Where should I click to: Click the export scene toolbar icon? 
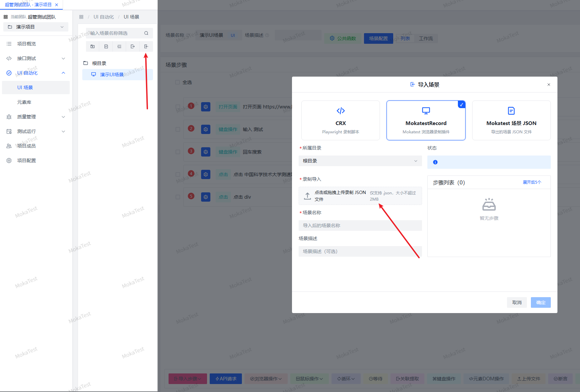tap(133, 46)
